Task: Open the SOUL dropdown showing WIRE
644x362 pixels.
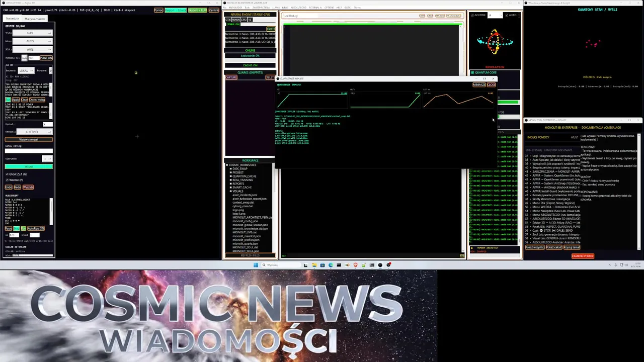Action: (x=32, y=49)
